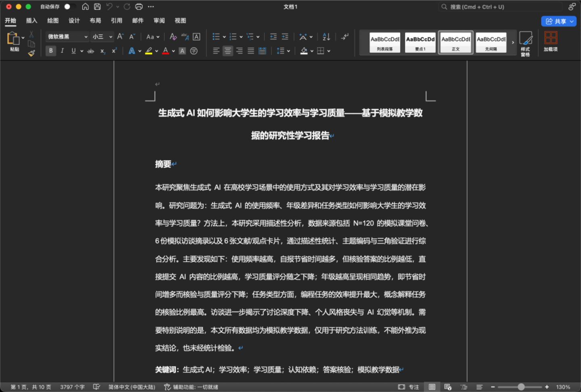Screen dimensions: 581x392
Task: Click the Enclosed Characters circle icon
Action: (x=194, y=51)
